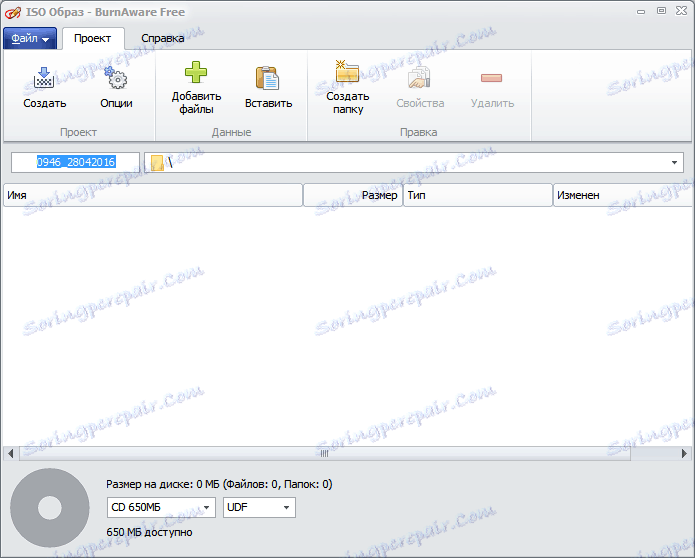This screenshot has height=558, width=695.
Task: Sort by the Имя column header
Action: (x=153, y=195)
